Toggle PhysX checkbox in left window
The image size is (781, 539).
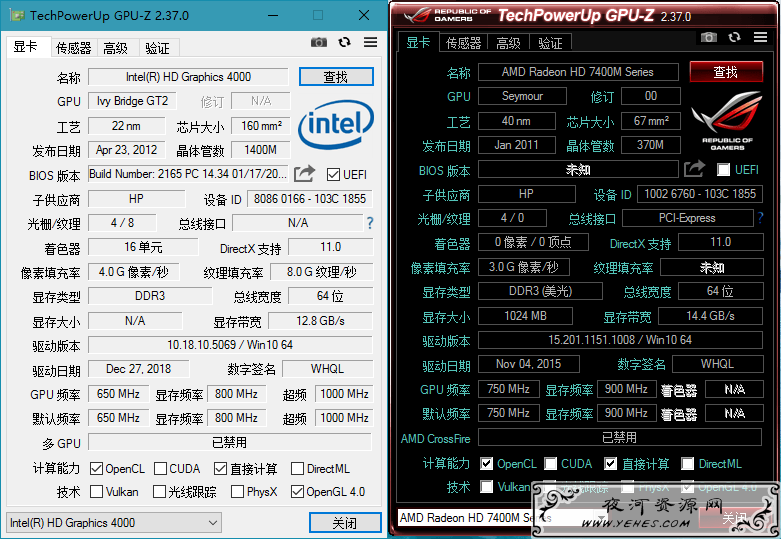coord(238,492)
